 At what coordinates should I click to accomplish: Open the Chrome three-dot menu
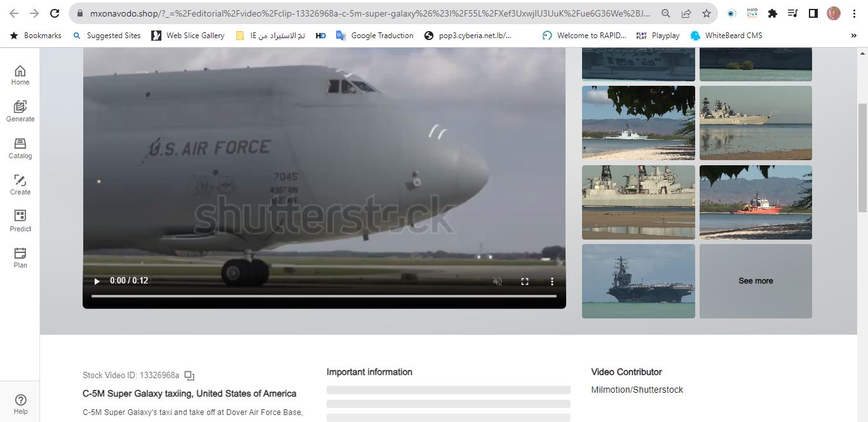[855, 13]
